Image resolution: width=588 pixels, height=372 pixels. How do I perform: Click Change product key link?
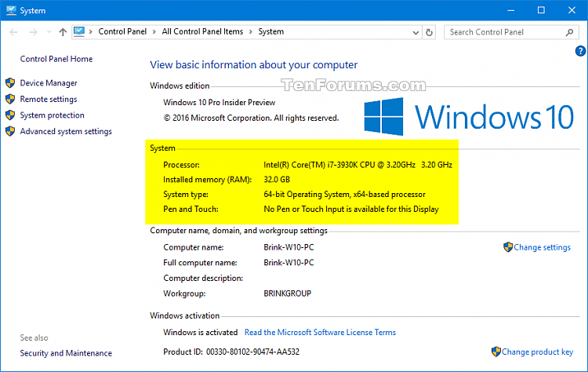537,352
